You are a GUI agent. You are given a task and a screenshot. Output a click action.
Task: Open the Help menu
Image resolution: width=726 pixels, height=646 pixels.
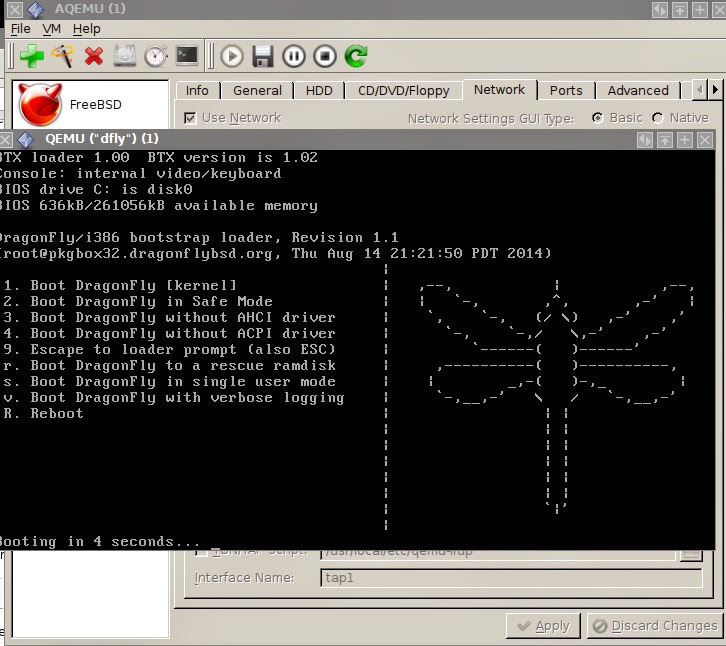[87, 29]
